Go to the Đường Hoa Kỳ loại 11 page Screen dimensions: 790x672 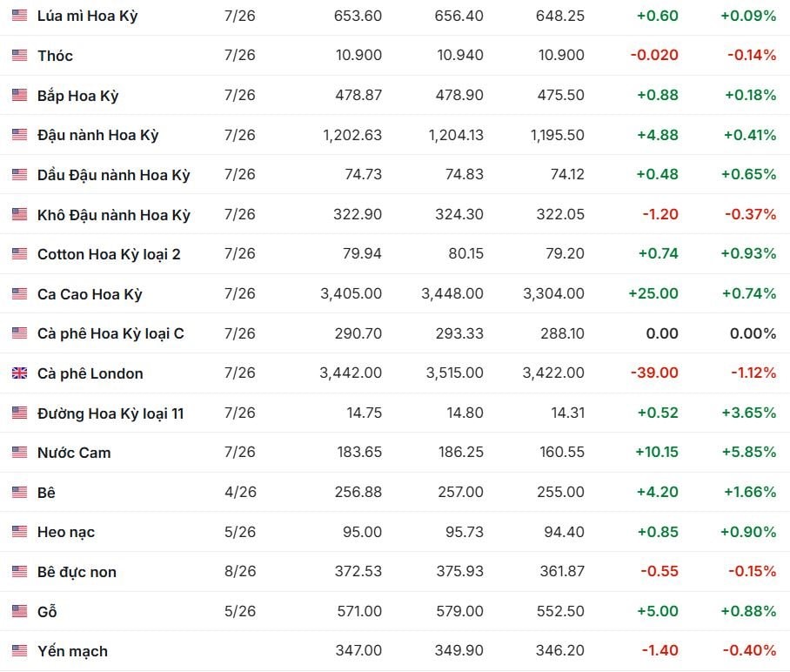pyautogui.click(x=110, y=413)
